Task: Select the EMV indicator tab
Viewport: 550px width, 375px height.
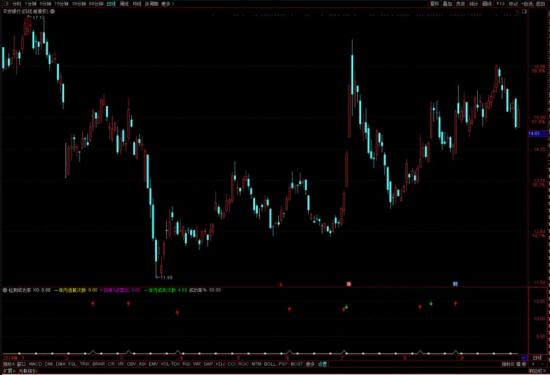Action: click(153, 364)
